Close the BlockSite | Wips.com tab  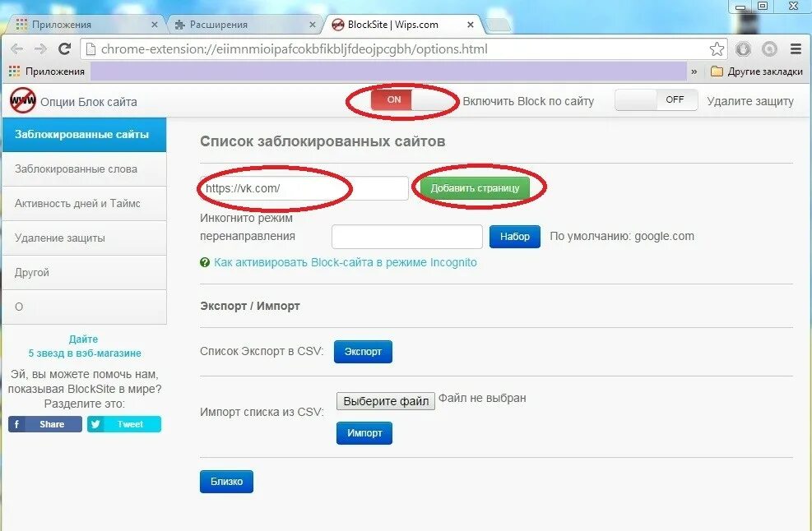[471, 25]
